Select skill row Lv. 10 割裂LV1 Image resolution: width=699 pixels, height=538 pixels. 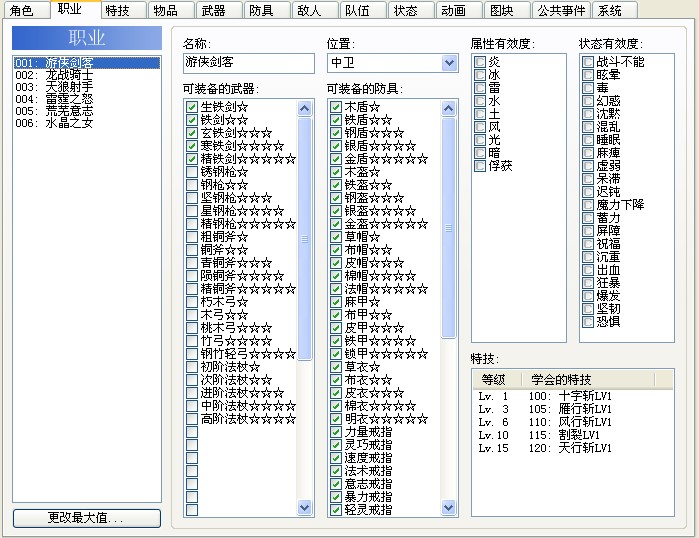[x=572, y=435]
